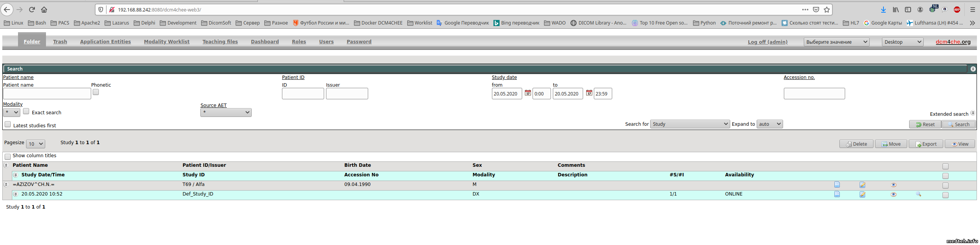Click the Accession no. input field
980x245 pixels.
coord(814,94)
